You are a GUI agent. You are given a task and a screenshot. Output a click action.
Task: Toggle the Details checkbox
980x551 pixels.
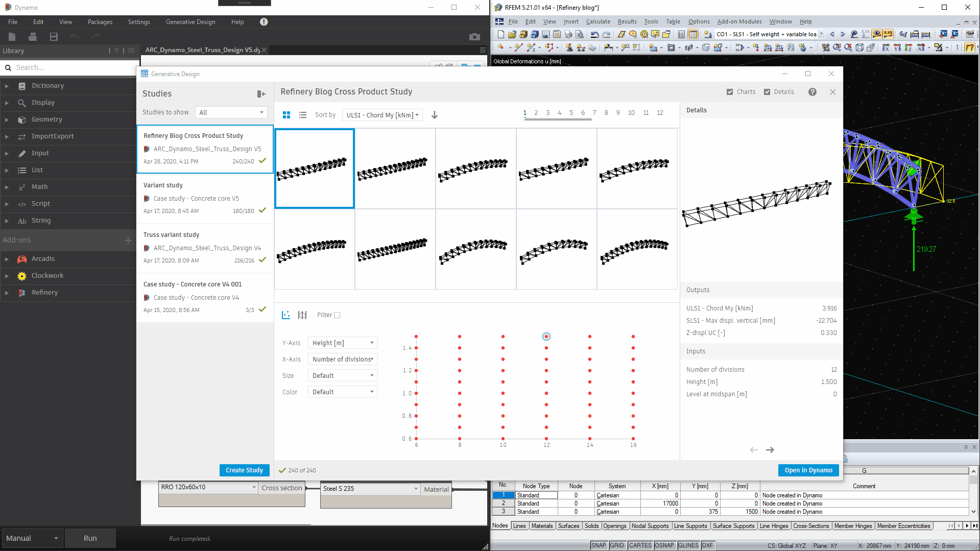[767, 92]
